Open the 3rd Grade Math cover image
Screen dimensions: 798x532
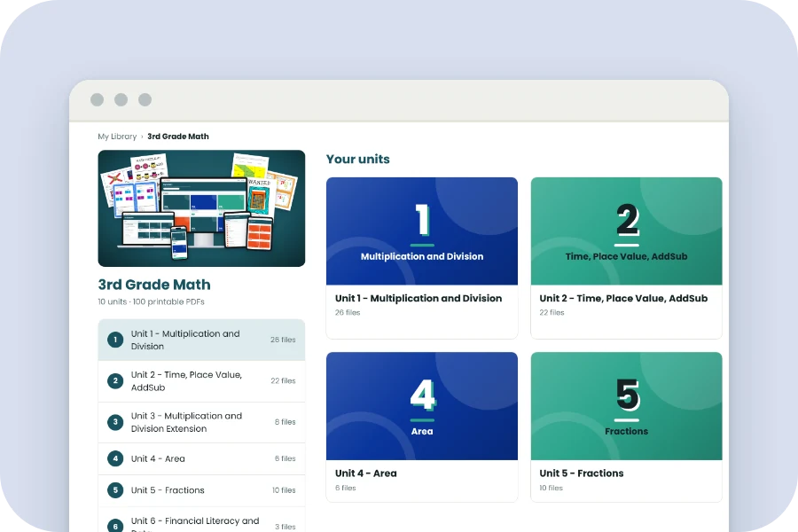(201, 208)
